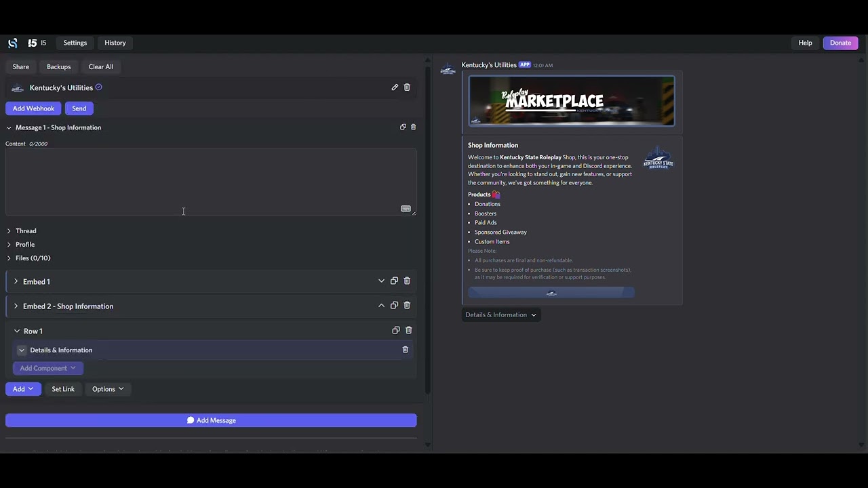Image resolution: width=868 pixels, height=488 pixels.
Task: Duplicate Message 1 using its copy icon
Action: [403, 127]
